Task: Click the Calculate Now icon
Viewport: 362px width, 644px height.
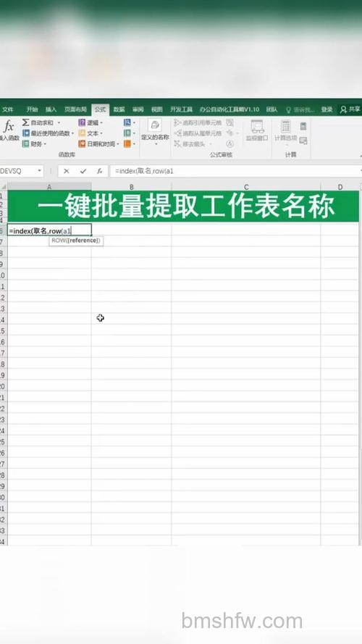Action: pyautogui.click(x=303, y=126)
